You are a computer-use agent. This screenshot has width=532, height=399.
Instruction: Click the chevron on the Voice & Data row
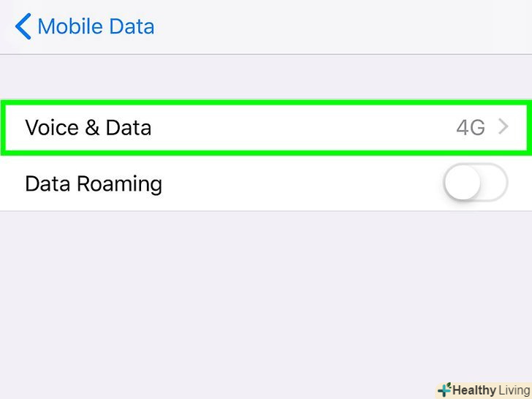(x=503, y=127)
